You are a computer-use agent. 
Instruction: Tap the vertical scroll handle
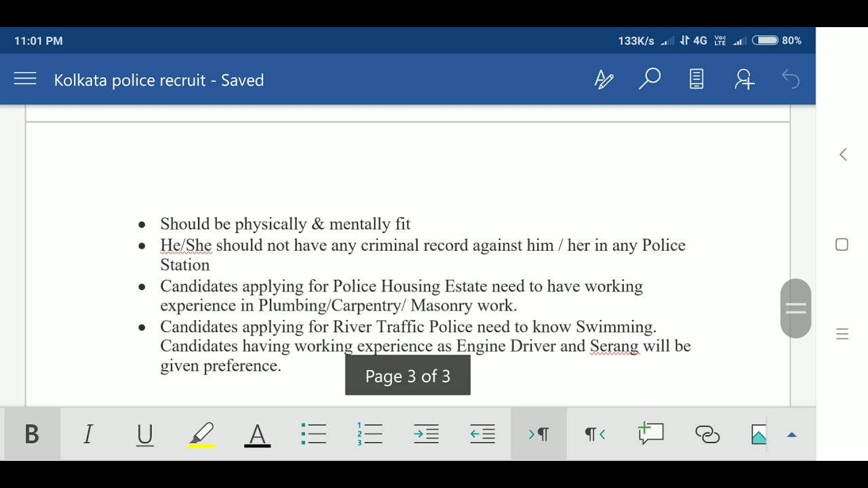point(795,308)
